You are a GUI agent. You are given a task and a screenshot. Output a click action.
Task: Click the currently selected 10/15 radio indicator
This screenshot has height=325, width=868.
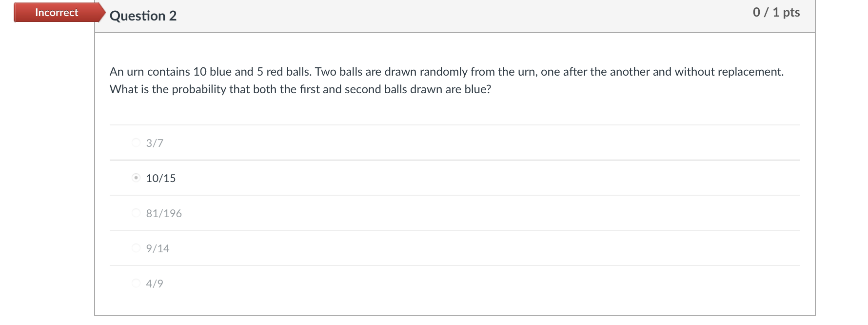[136, 178]
